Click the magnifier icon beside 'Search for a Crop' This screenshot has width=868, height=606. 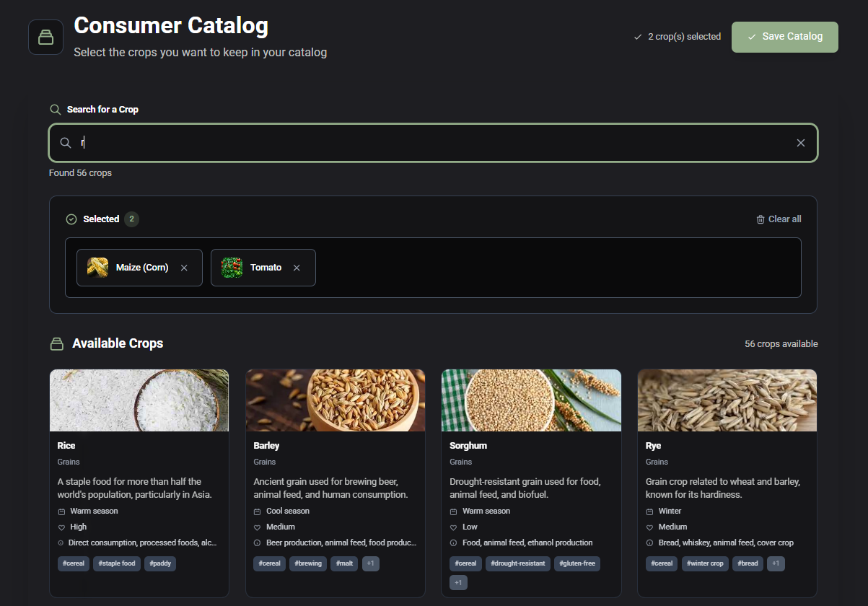[55, 109]
